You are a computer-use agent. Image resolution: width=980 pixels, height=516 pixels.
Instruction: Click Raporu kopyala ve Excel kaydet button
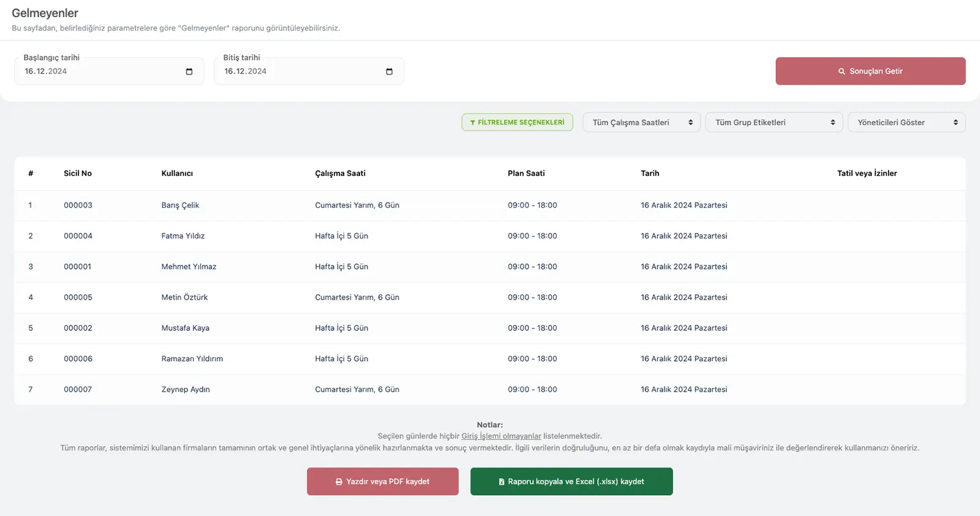[571, 482]
